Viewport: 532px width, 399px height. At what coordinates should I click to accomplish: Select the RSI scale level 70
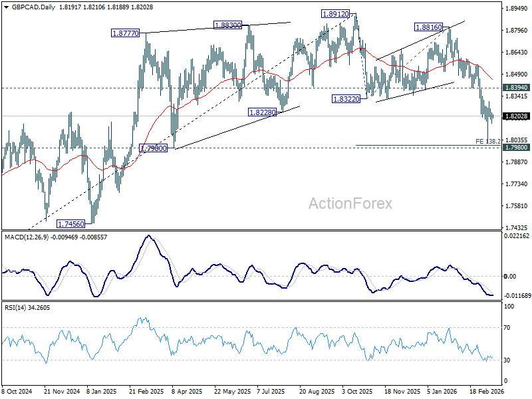tap(507, 328)
